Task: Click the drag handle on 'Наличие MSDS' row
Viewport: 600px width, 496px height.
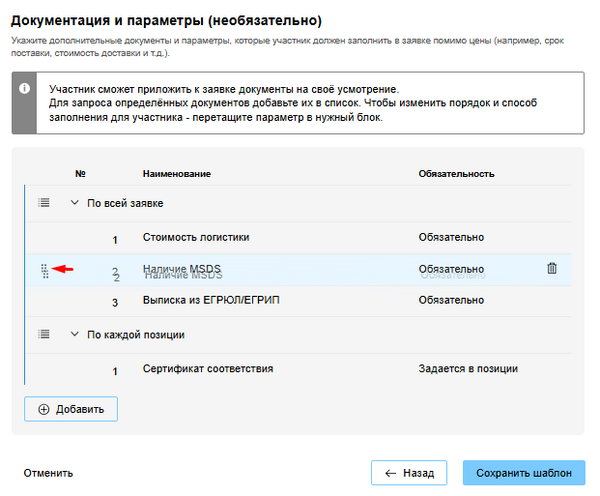Action: [44, 270]
